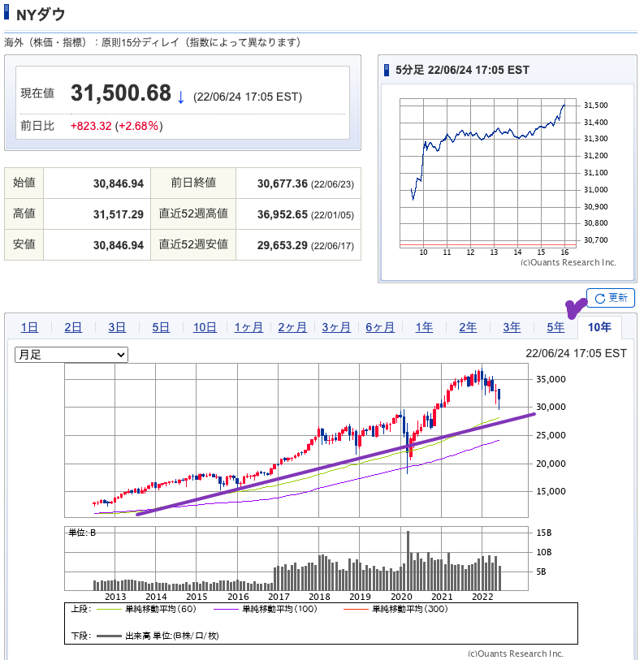The width and height of the screenshot is (644, 660).
Task: Choose the 2ヶ月 range link
Action: (292, 327)
